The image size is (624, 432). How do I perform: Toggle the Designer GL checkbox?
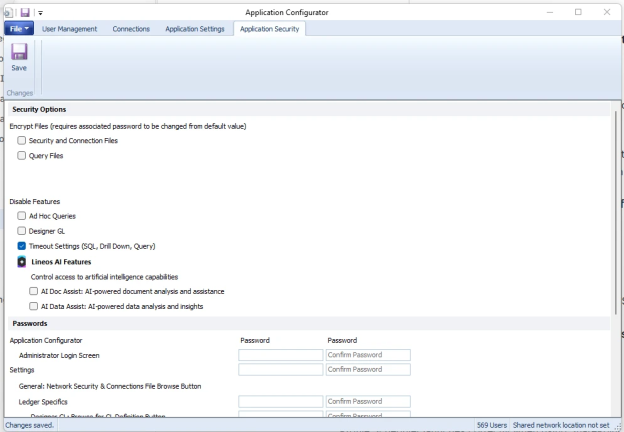(22, 231)
